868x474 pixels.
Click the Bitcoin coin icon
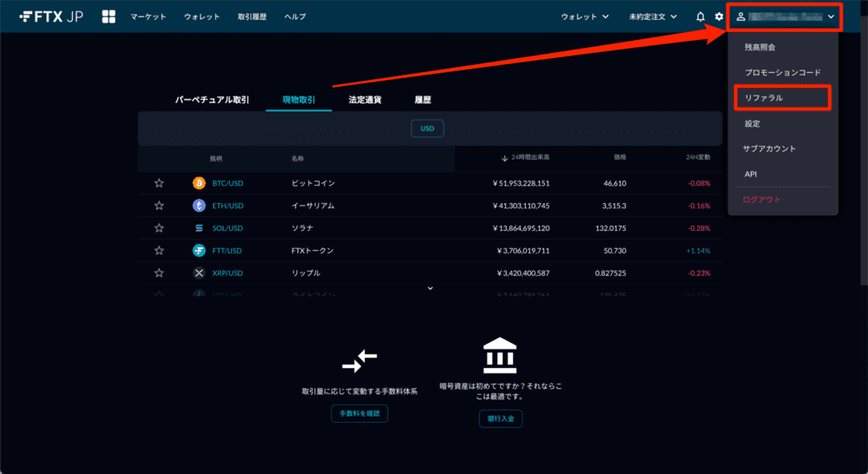199,182
